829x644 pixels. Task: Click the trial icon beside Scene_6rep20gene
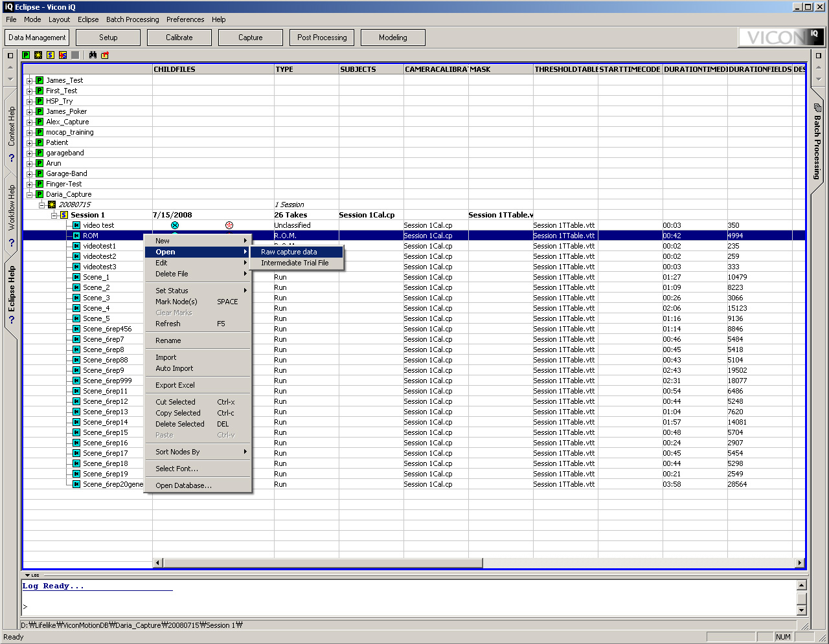[x=76, y=484]
